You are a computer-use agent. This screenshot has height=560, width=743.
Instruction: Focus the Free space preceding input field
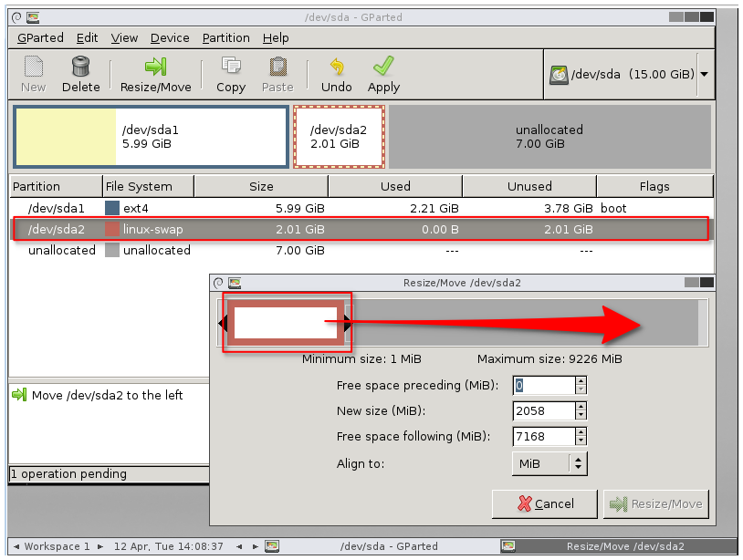[x=544, y=385]
